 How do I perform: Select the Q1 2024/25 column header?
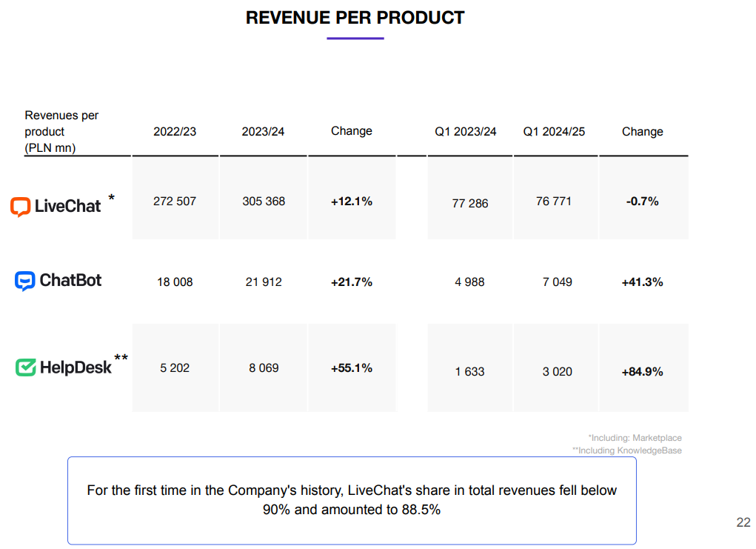point(554,132)
